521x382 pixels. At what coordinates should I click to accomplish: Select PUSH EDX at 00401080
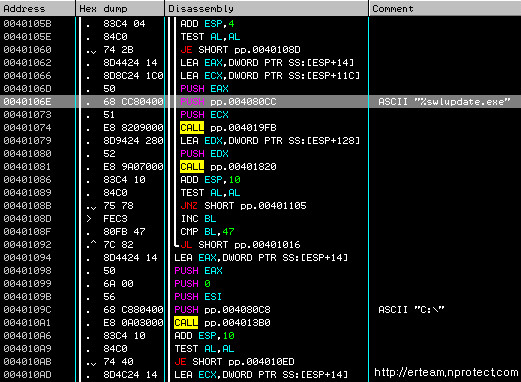pos(204,154)
